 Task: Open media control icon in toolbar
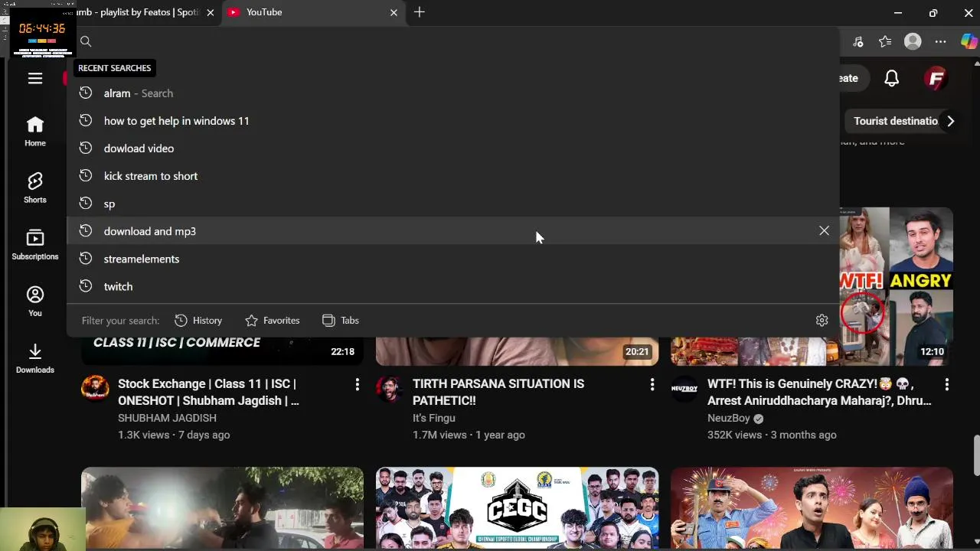(857, 41)
